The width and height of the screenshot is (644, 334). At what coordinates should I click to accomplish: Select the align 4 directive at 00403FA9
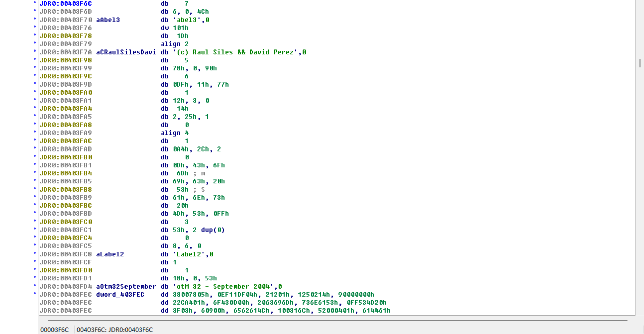coord(175,133)
